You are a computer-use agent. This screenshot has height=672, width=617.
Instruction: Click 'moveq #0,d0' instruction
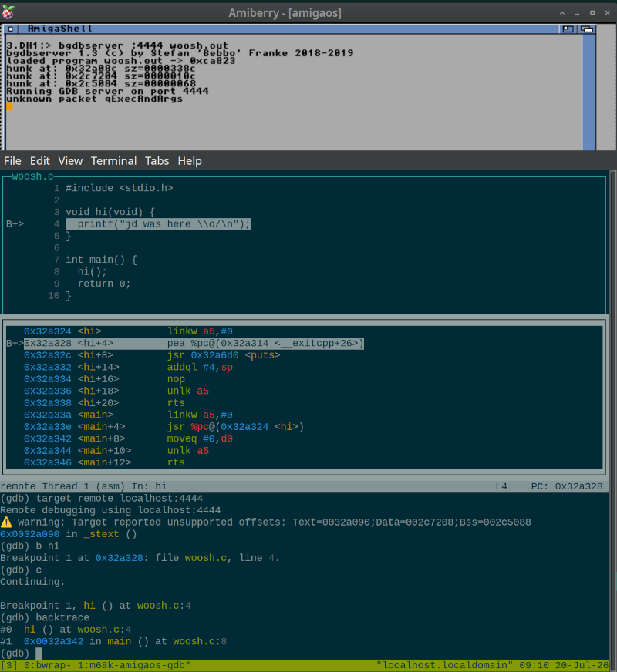[200, 438]
